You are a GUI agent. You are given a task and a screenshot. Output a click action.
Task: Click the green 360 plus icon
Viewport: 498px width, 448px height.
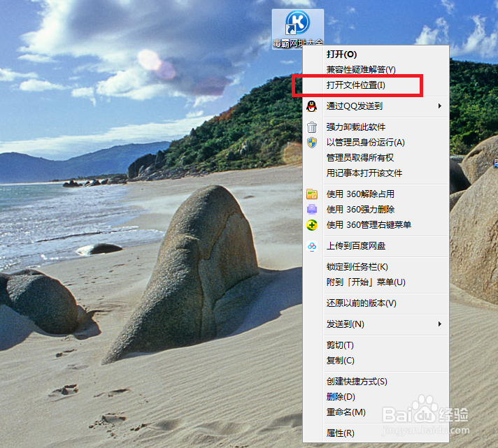pos(312,225)
